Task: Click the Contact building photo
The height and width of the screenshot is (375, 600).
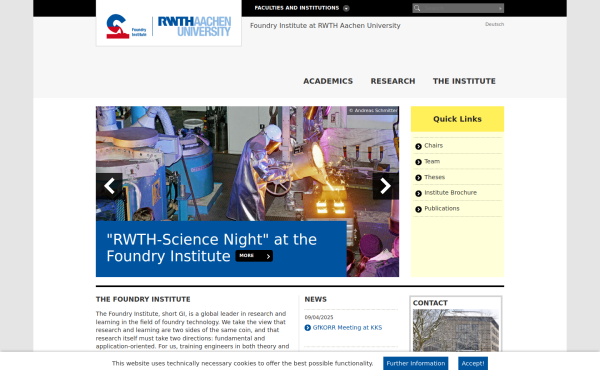Action: point(456,330)
